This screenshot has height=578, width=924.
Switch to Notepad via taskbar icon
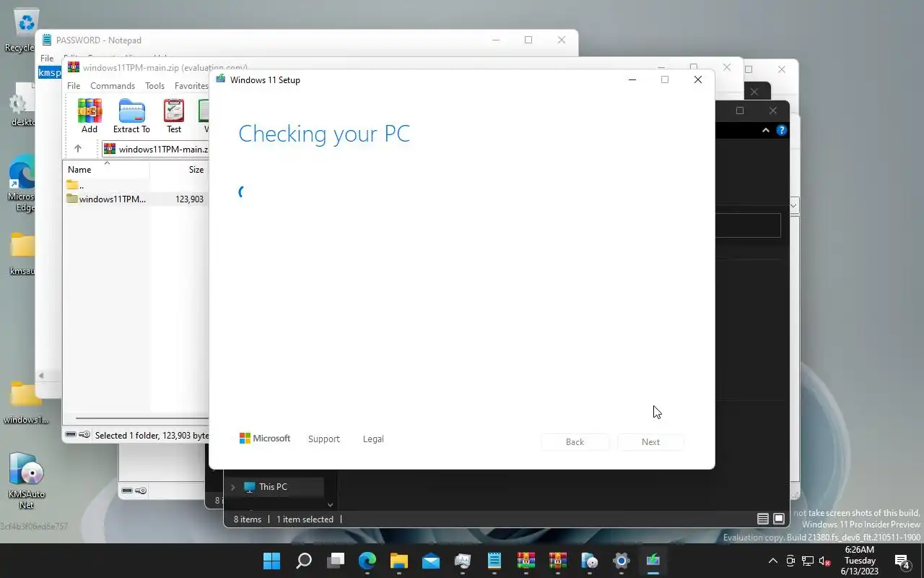[x=494, y=561]
